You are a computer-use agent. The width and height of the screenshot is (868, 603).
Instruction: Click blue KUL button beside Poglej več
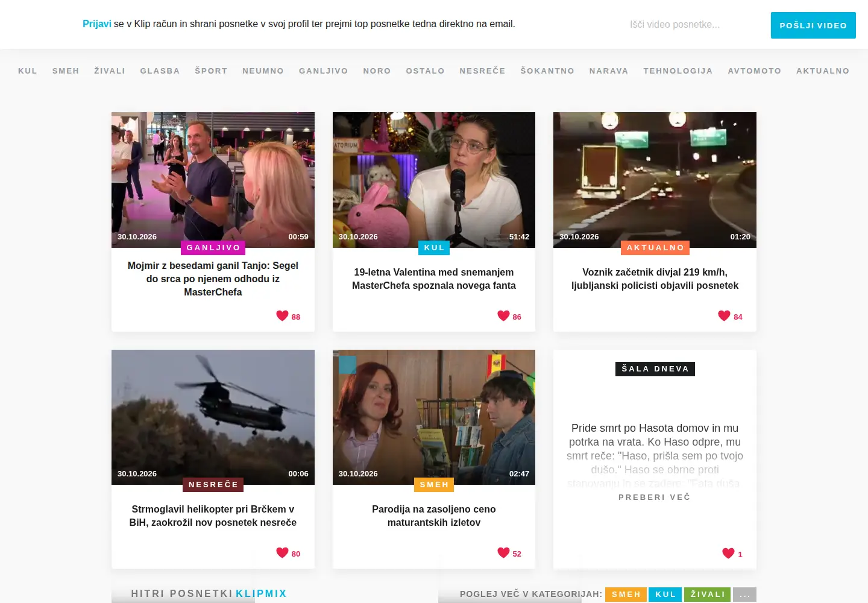pos(665,595)
